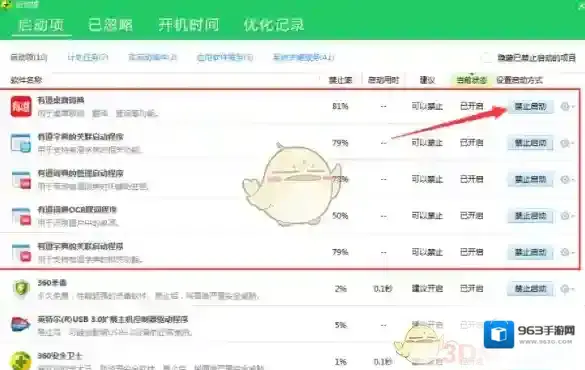Click 可以禁止 suggestion in 有道桌面词典 row
This screenshot has height=370, width=585.
click(427, 106)
